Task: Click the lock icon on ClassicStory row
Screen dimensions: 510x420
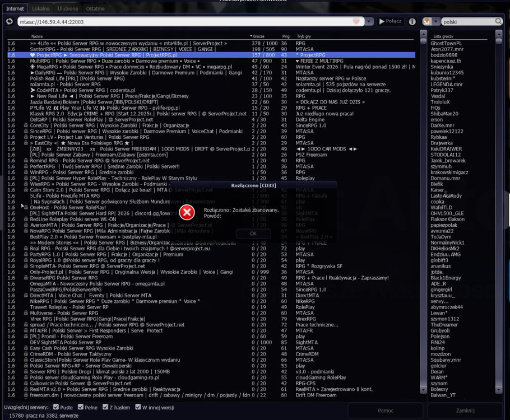Action: click(26, 360)
